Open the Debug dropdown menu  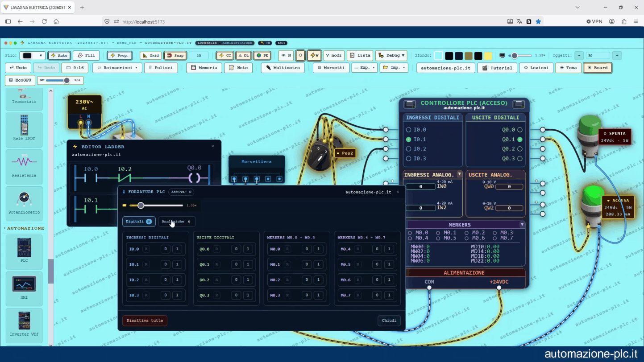click(x=391, y=55)
